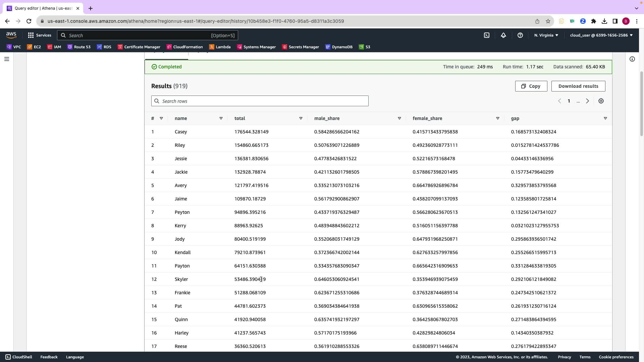Open the notifications bell icon
The width and height of the screenshot is (644, 362).
503,35
